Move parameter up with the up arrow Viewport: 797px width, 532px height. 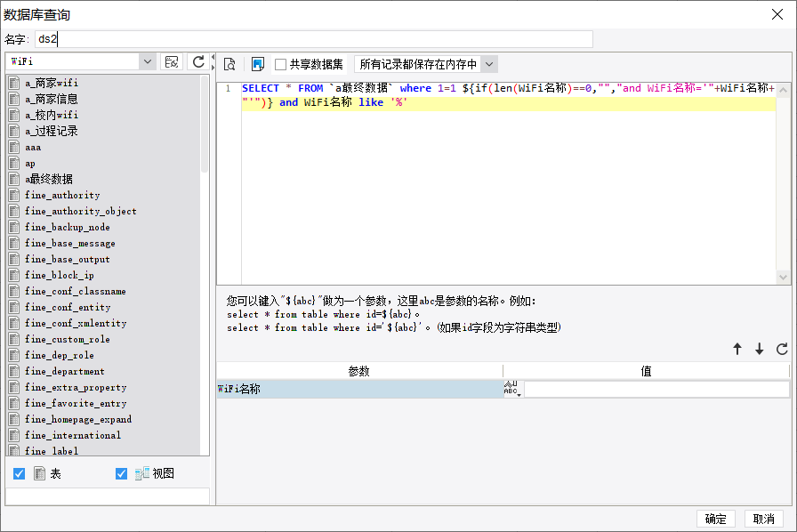tap(737, 349)
